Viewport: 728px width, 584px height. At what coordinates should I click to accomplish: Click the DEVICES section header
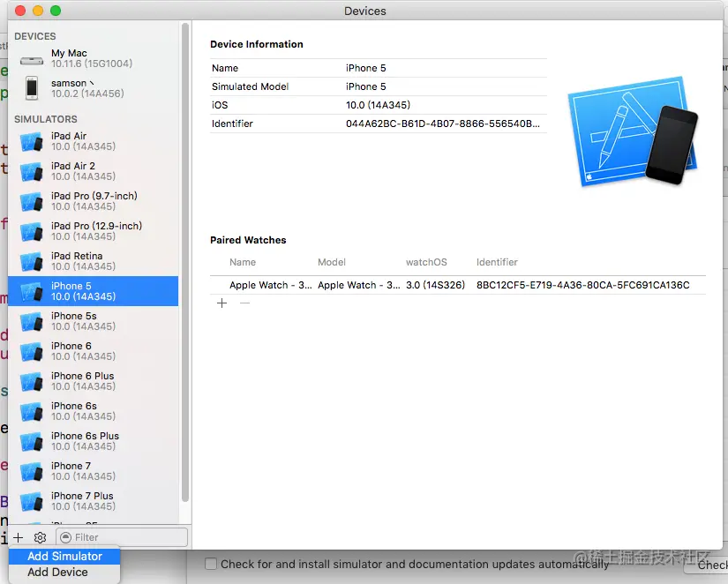pos(34,36)
